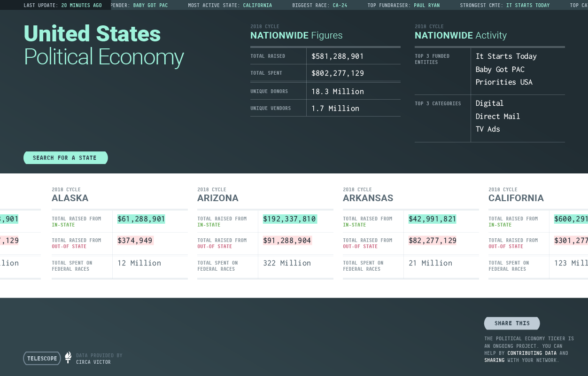Select It Starts Today funded entity
Screen dimensions: 588x376
(x=506, y=56)
